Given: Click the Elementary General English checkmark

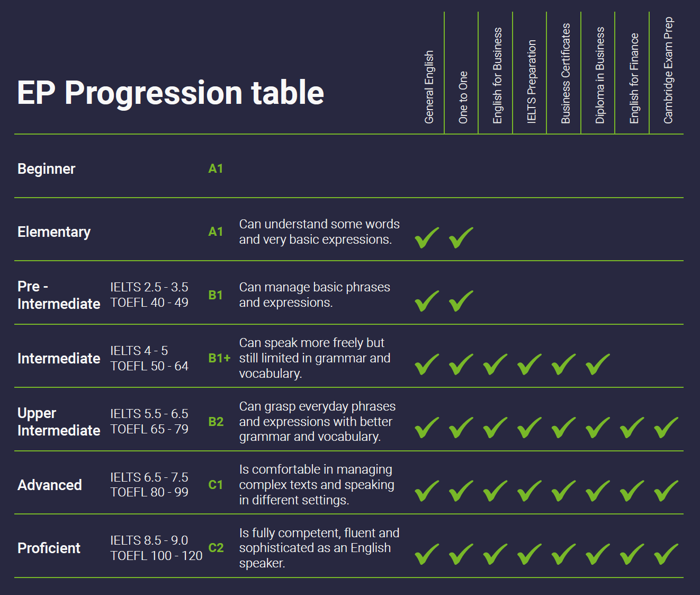Looking at the screenshot, I should 427,237.
